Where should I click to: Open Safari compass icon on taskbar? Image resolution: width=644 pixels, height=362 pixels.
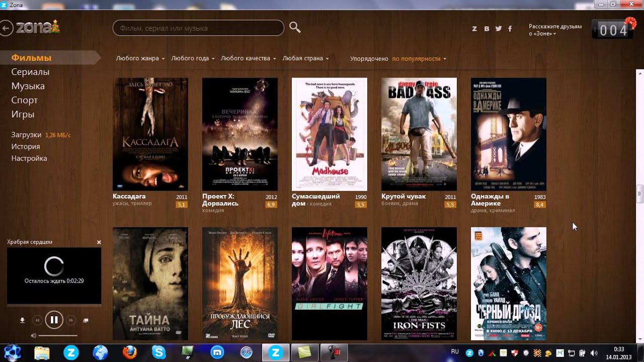pos(247,352)
